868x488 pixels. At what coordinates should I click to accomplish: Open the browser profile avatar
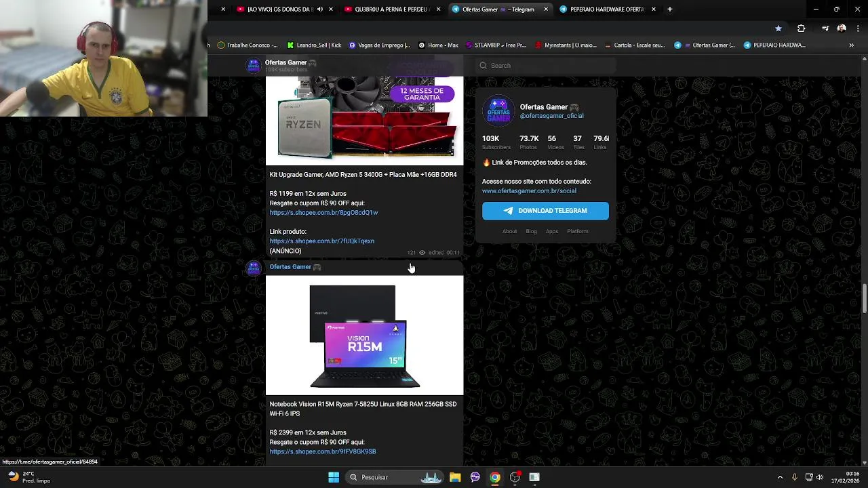click(x=842, y=28)
